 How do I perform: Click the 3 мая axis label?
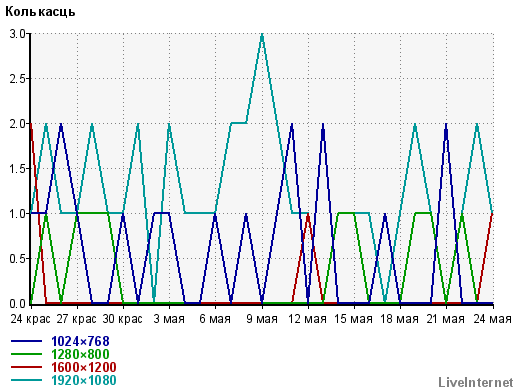(x=169, y=319)
